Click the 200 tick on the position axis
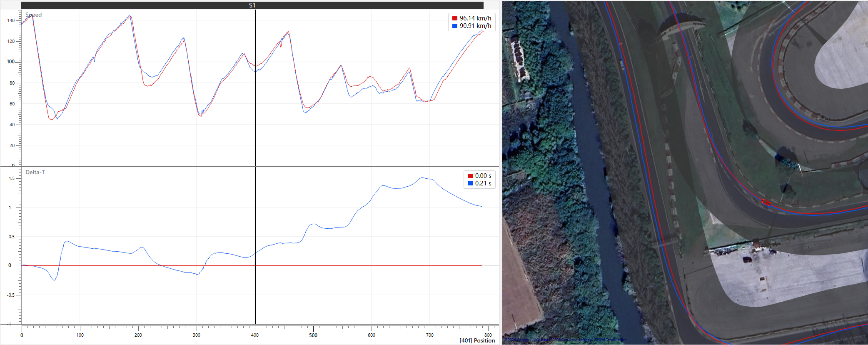The image size is (868, 345). (138, 335)
